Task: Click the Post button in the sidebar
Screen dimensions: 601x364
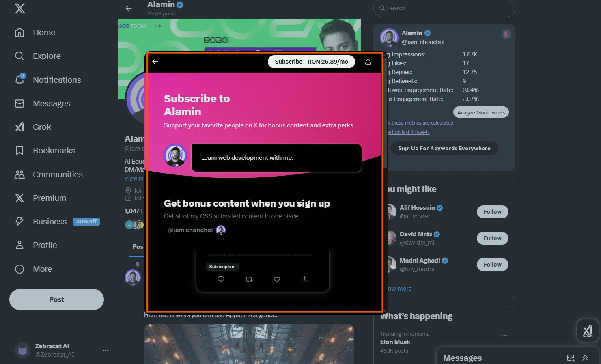Action: point(56,299)
